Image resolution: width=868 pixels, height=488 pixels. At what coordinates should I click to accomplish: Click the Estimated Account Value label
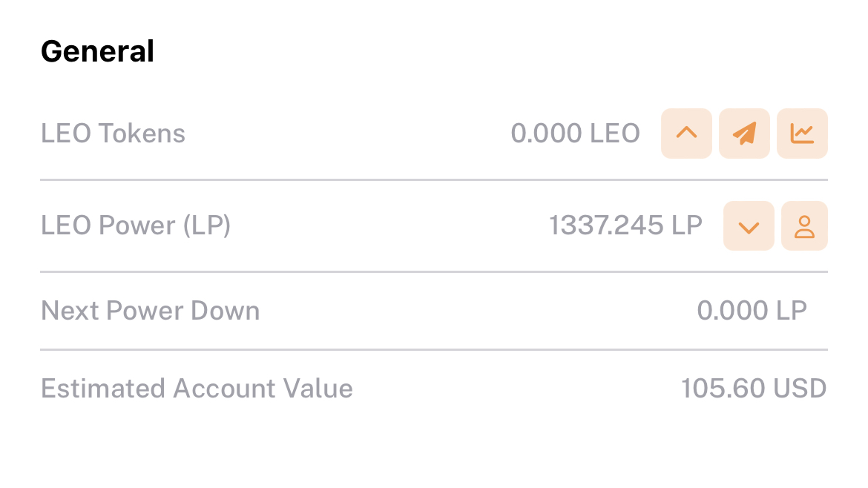click(197, 389)
